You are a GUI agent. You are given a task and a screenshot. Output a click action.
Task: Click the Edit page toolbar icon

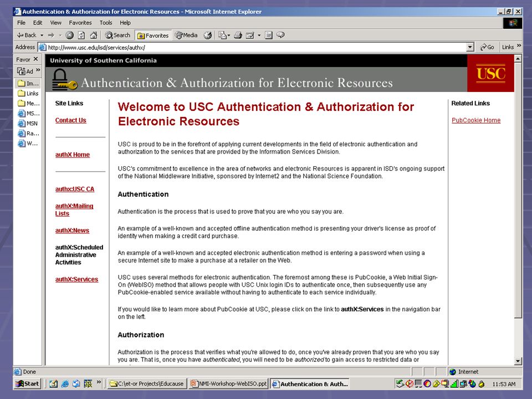[250, 35]
